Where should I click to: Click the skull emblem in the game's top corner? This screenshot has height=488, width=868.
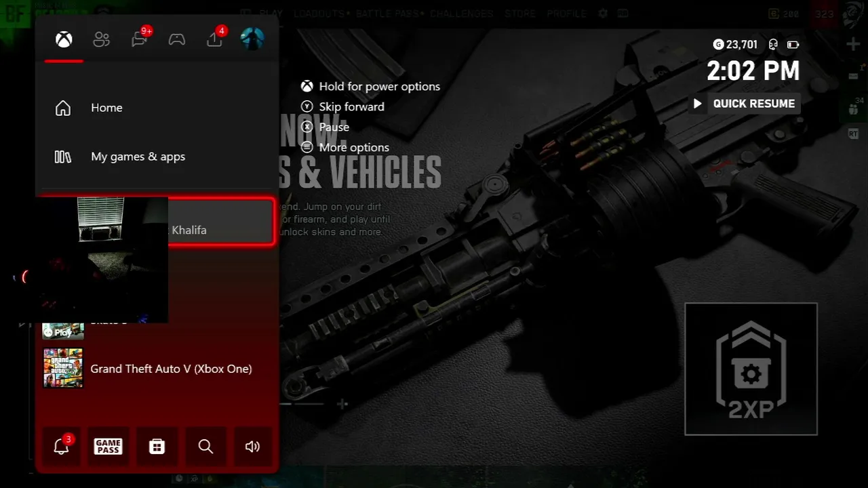(854, 13)
